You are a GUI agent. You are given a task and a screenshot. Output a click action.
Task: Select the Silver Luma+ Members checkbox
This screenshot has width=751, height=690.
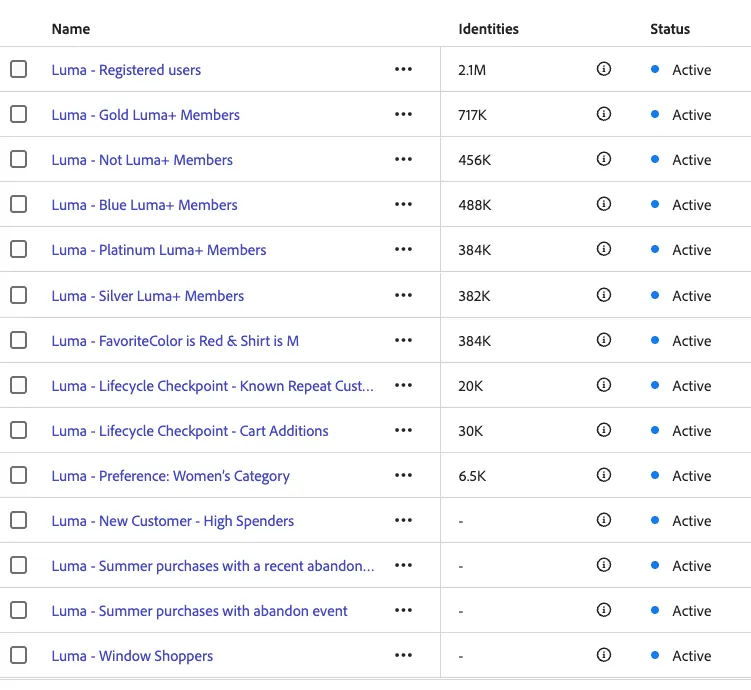19,295
